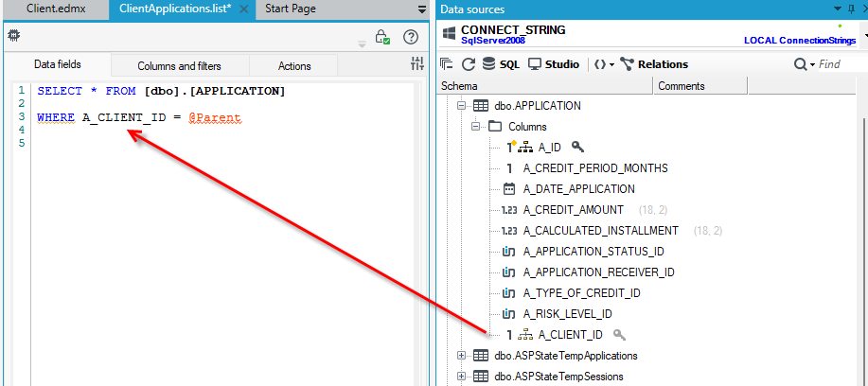Select the A_CLIENT_ID column

pos(570,335)
